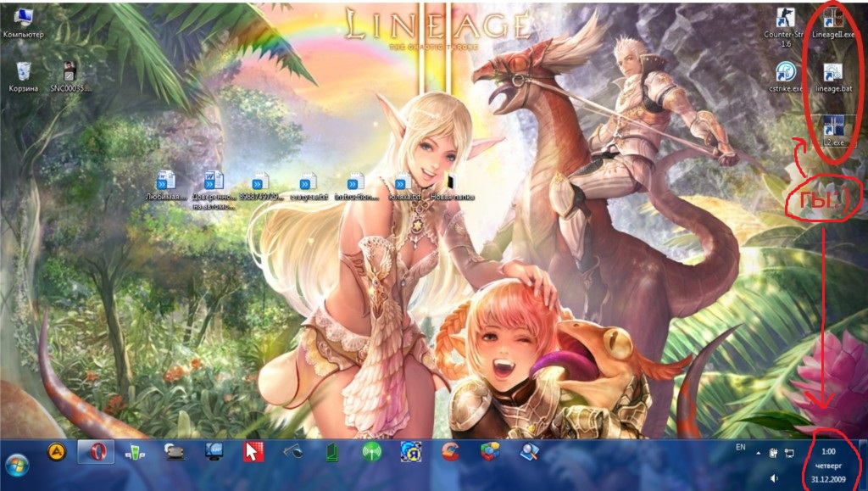Click the blue monitor taskbar icon
868x491 pixels.
214,452
